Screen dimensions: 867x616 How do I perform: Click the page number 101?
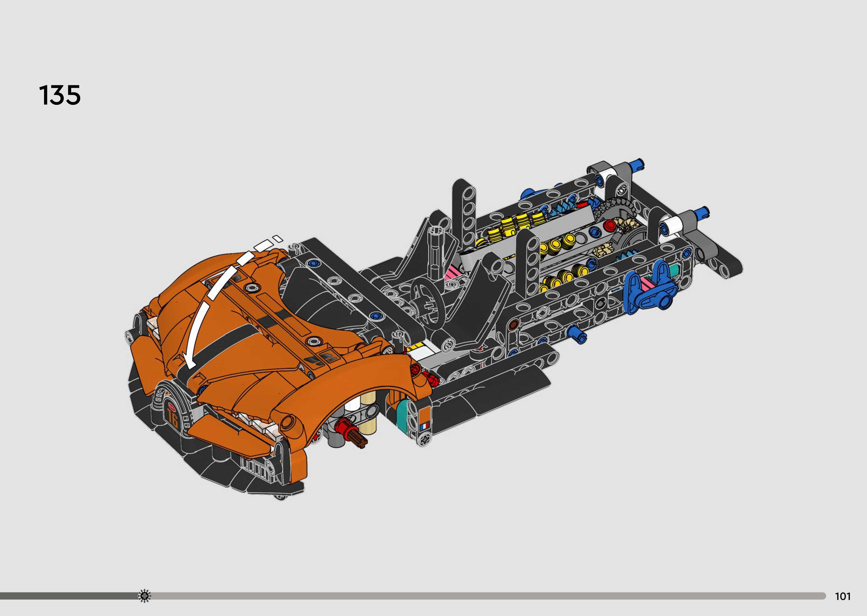[x=843, y=597]
